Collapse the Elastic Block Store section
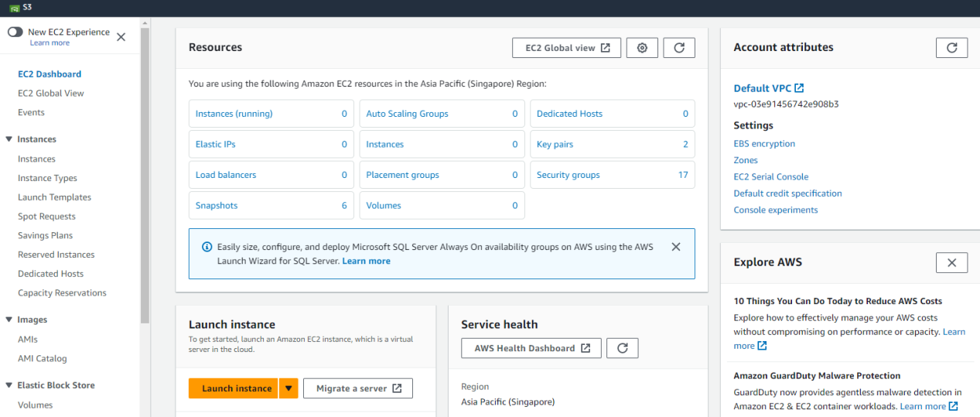Viewport: 980px width, 417px height. [x=9, y=385]
